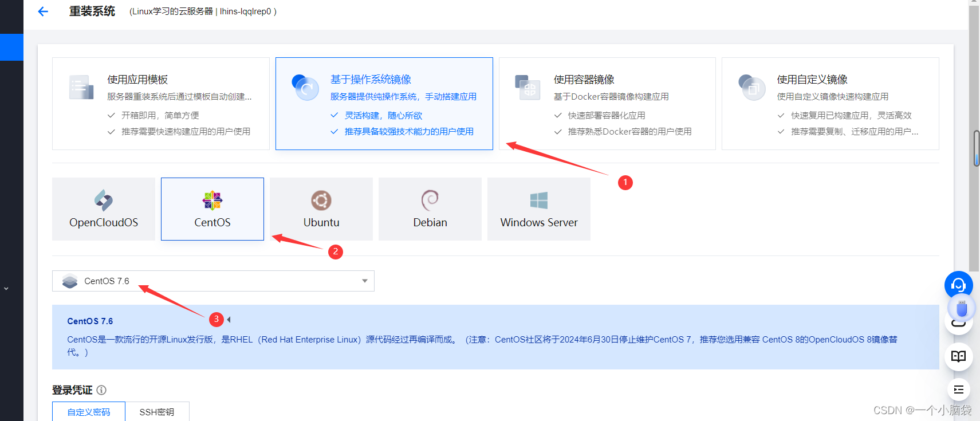Switch to the 自定义密码 tab
This screenshot has height=421, width=980.
tap(89, 412)
